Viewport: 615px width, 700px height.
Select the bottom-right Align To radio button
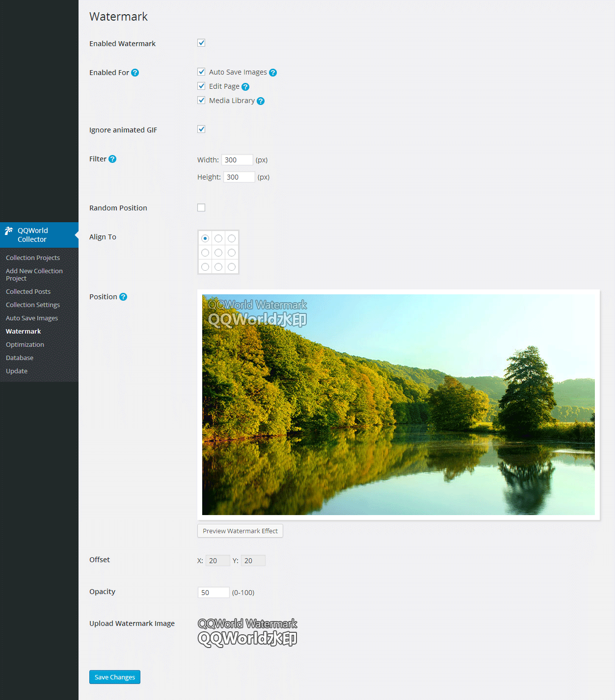click(x=232, y=267)
